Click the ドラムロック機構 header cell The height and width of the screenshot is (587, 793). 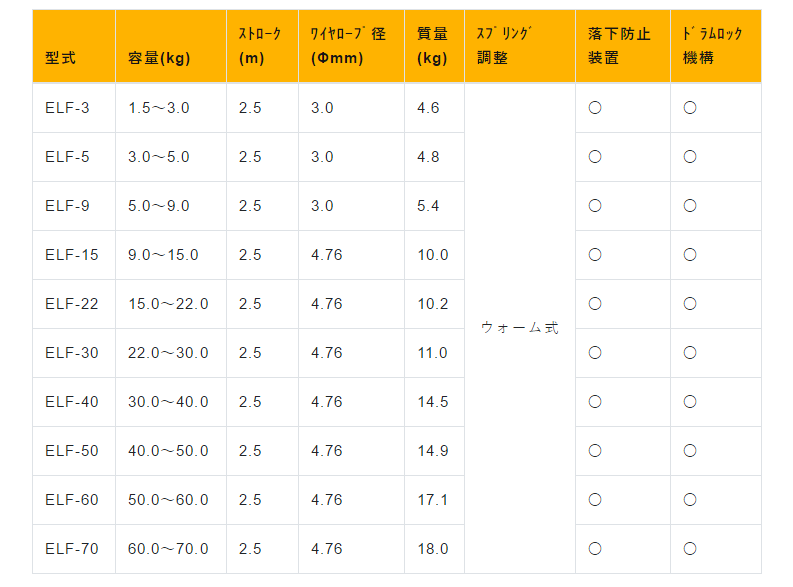[x=716, y=46]
